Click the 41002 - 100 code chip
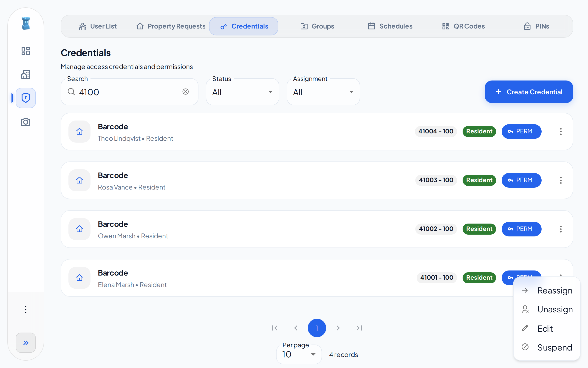 point(436,229)
